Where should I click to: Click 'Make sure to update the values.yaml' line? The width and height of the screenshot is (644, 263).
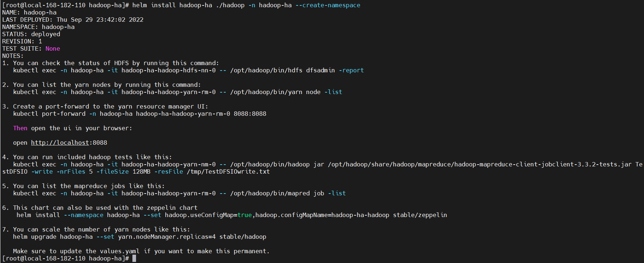[x=141, y=251]
